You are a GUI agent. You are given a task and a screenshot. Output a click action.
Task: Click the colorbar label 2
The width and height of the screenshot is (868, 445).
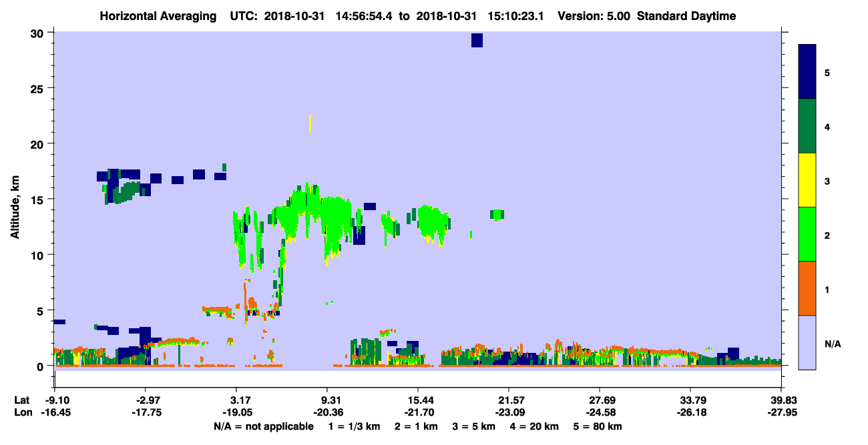click(x=827, y=234)
